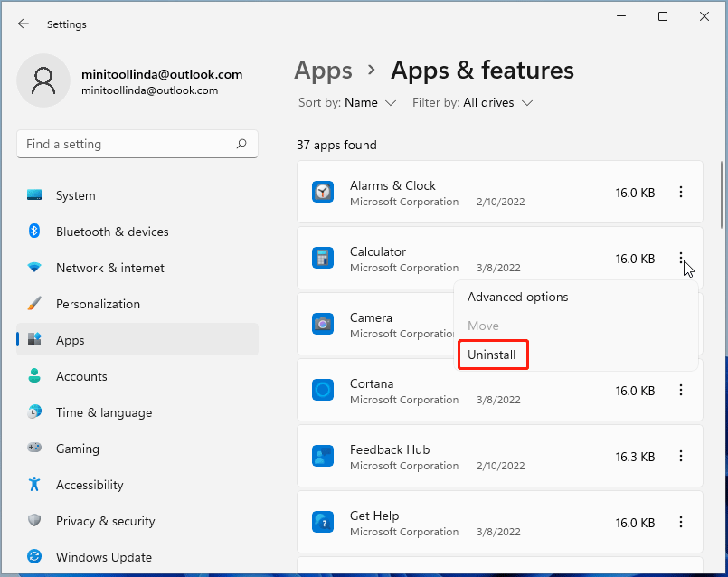Open the Filter by All drives dropdown

click(x=472, y=102)
